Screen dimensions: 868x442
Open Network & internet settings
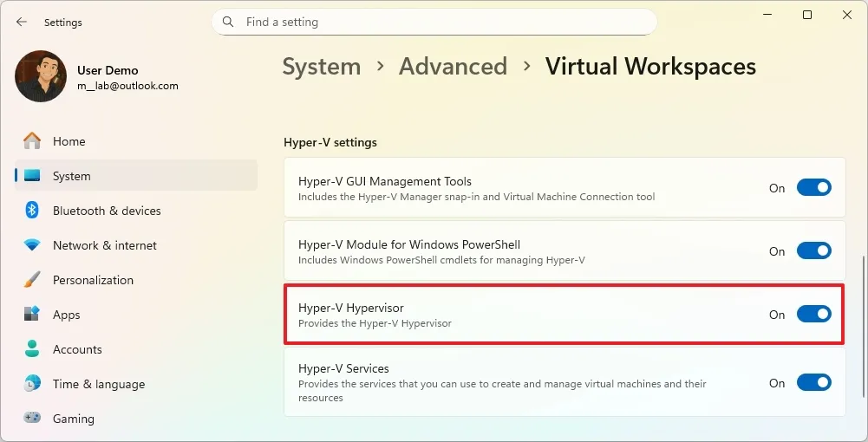(136, 245)
